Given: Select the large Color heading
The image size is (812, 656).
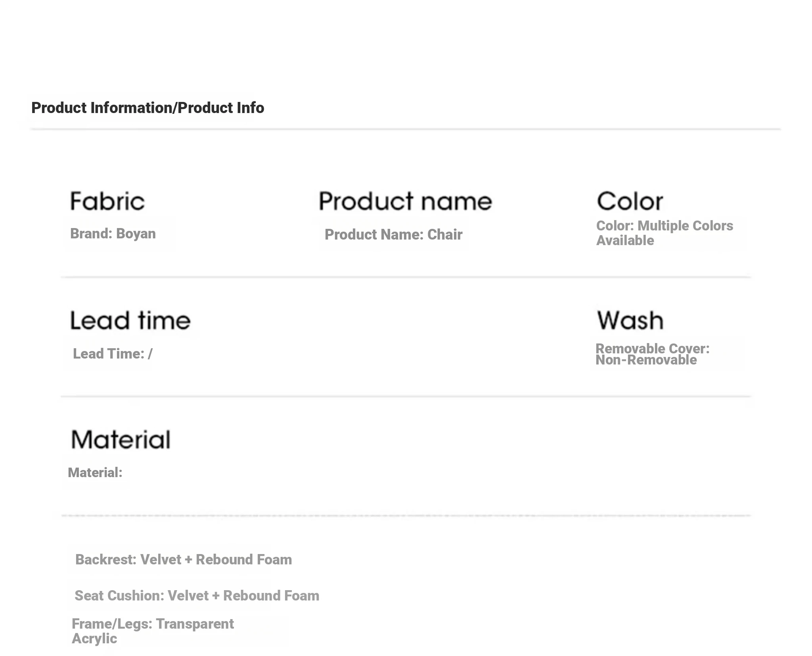Looking at the screenshot, I should pyautogui.click(x=630, y=201).
